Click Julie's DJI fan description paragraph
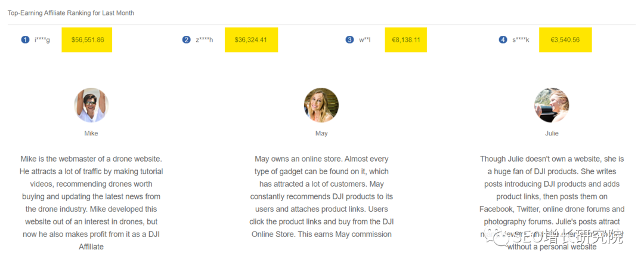This screenshot has height=265, width=644. pyautogui.click(x=552, y=203)
